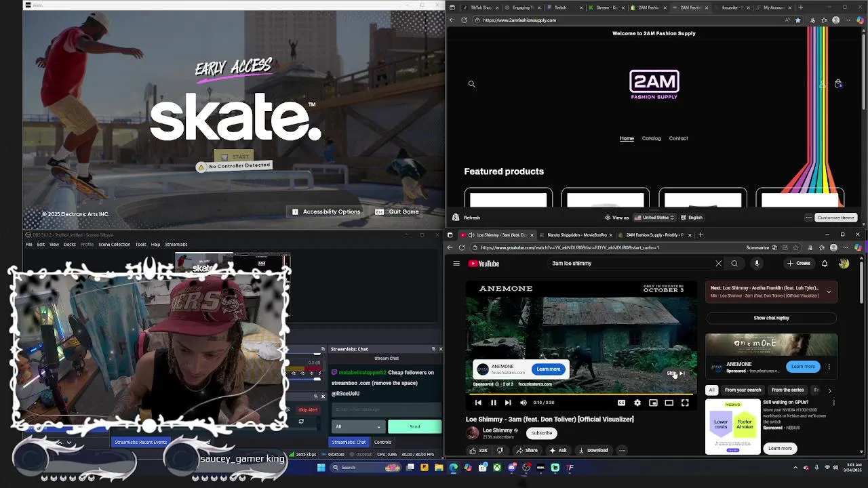Pause the YouTube video

(x=494, y=403)
